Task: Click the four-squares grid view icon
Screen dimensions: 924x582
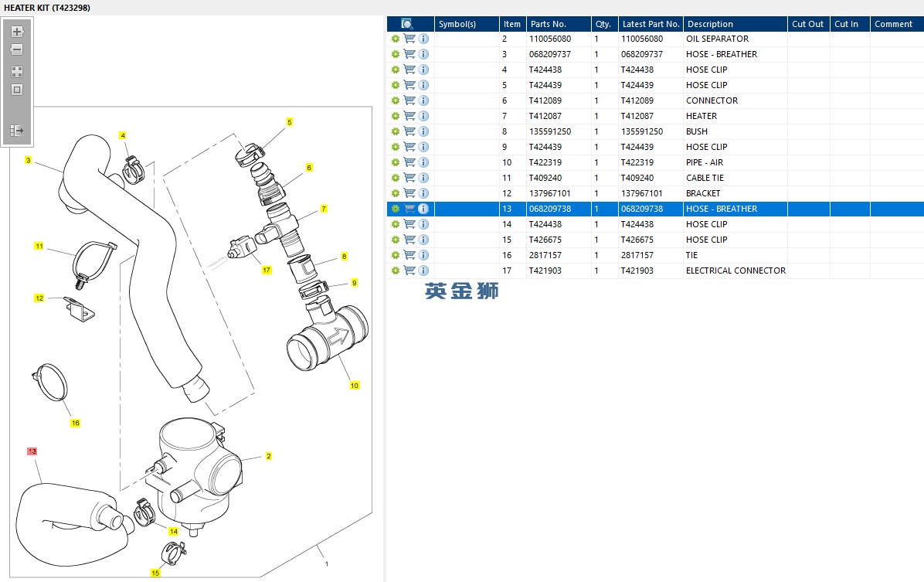Action: pos(17,71)
